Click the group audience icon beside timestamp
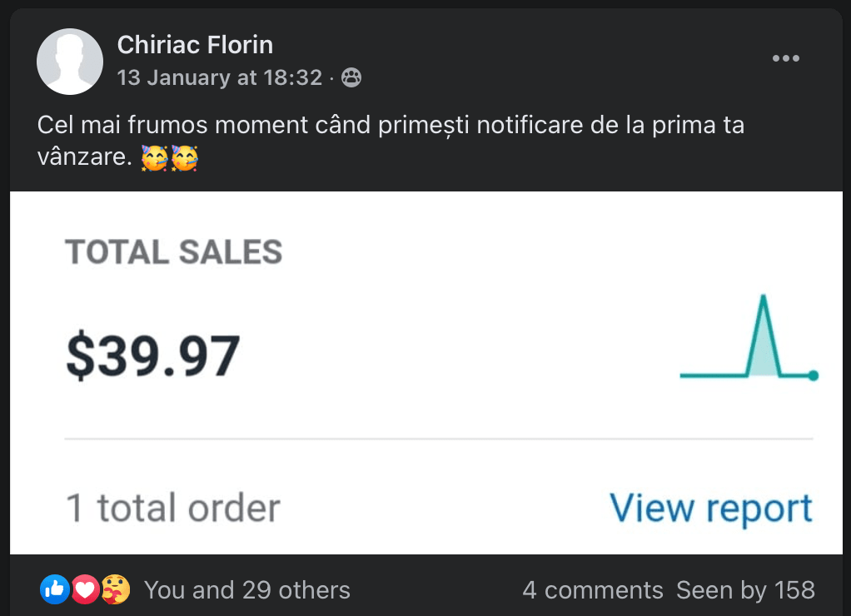Image resolution: width=851 pixels, height=616 pixels. click(x=351, y=77)
